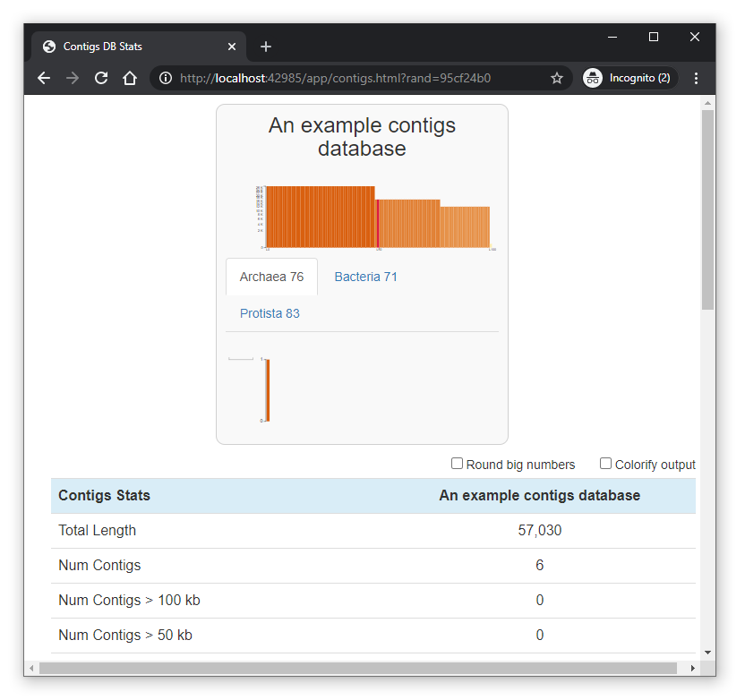Reload the page with refresh icon
Screen dimensions: 745x700
(101, 79)
